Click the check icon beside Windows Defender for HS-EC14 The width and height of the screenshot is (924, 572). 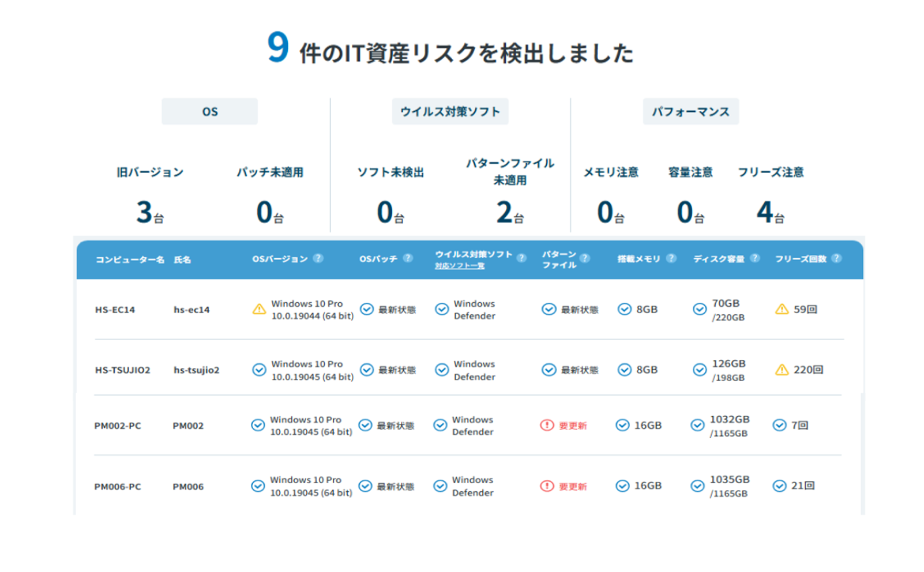tap(441, 309)
